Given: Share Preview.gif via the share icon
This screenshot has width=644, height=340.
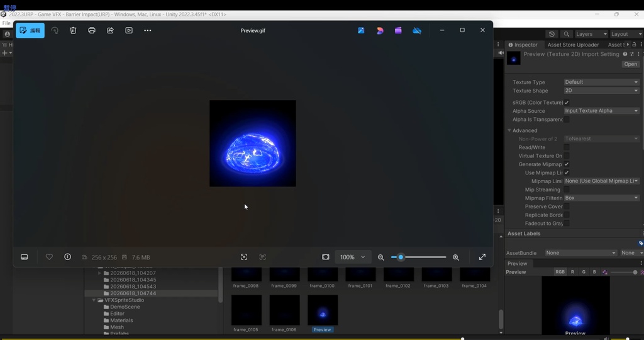Looking at the screenshot, I should [110, 30].
